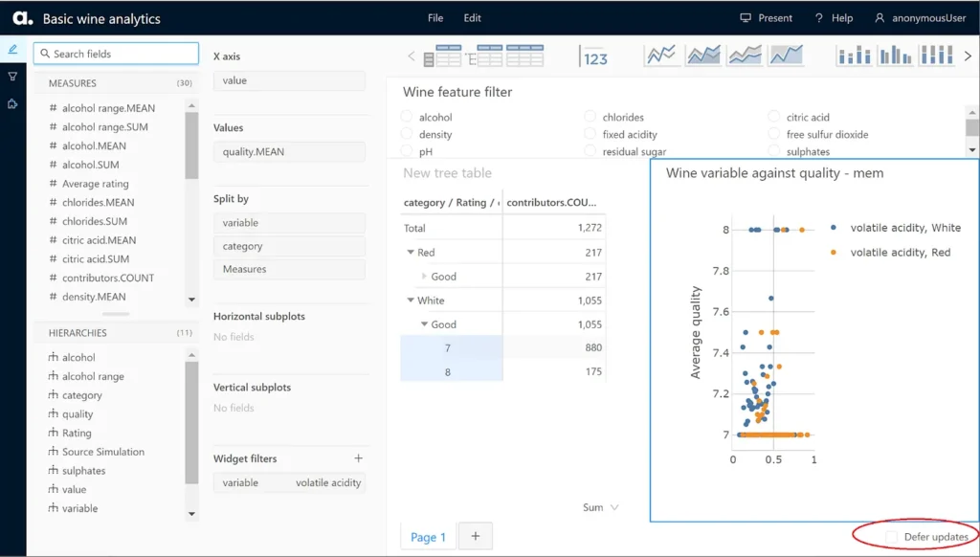Click the volatile acidity widget filter
This screenshot has height=557, width=980.
tap(289, 482)
